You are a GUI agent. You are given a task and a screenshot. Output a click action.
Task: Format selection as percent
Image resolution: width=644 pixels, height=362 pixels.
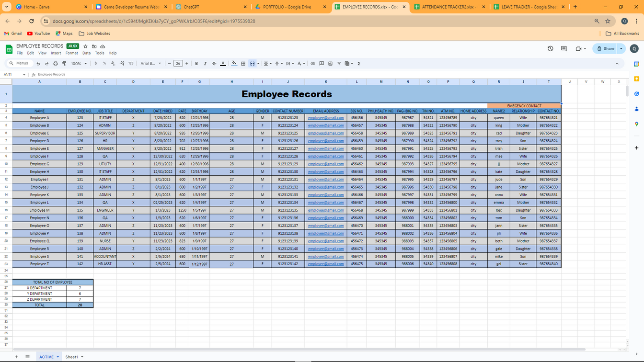click(104, 64)
